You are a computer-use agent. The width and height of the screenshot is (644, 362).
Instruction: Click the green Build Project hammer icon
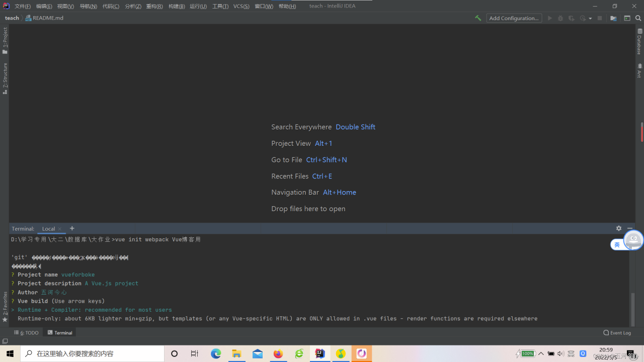tap(478, 18)
